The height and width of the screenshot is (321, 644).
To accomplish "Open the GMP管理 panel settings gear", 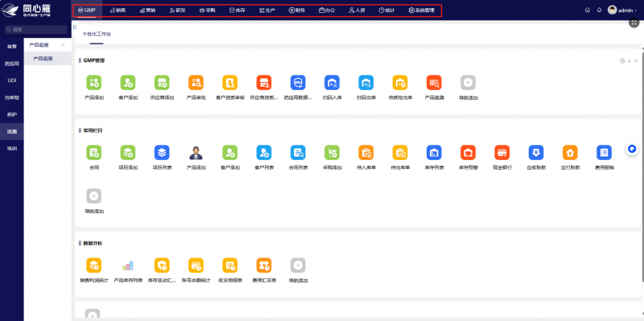I will (622, 61).
